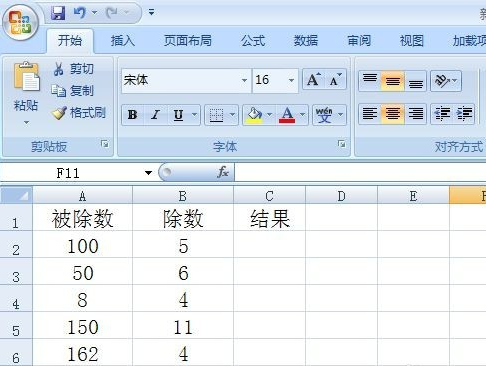The width and height of the screenshot is (490, 366).
Task: Click the 粘贴 paste icon
Action: (27, 77)
